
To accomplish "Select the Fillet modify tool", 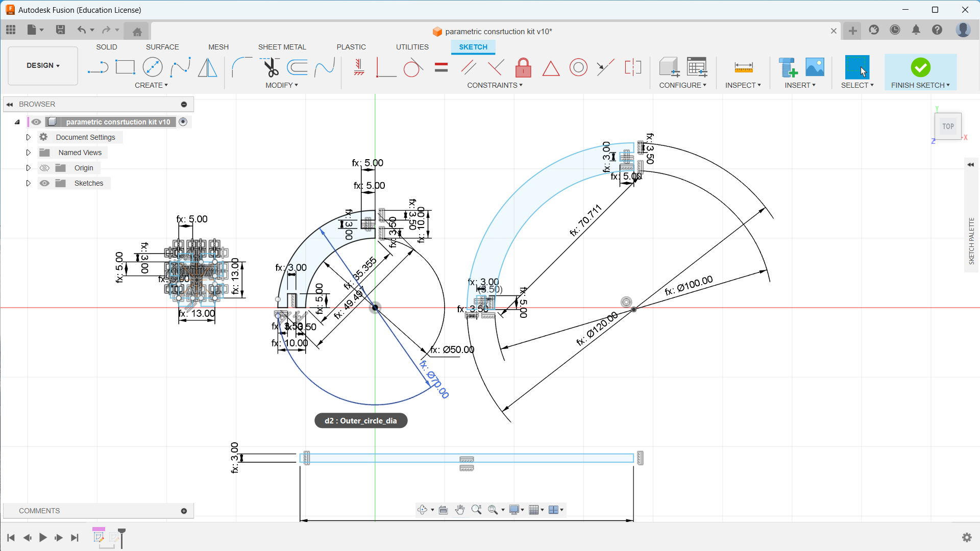I will point(241,67).
